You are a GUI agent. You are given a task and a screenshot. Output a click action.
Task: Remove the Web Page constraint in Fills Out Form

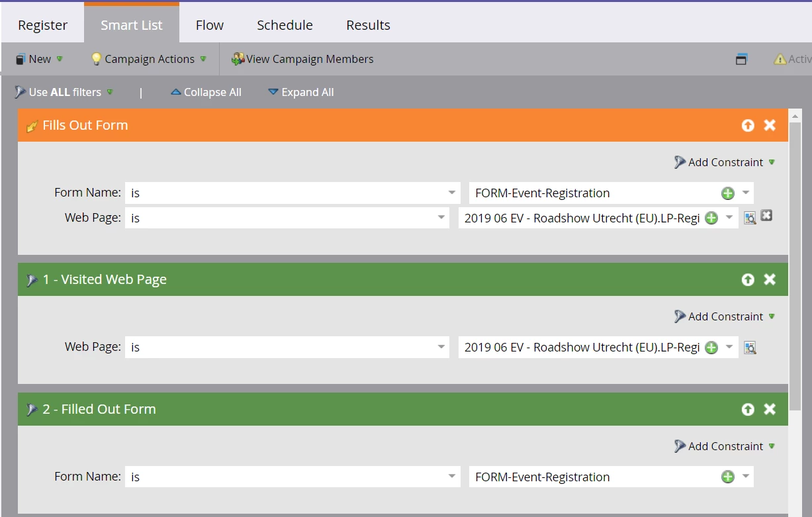(766, 215)
